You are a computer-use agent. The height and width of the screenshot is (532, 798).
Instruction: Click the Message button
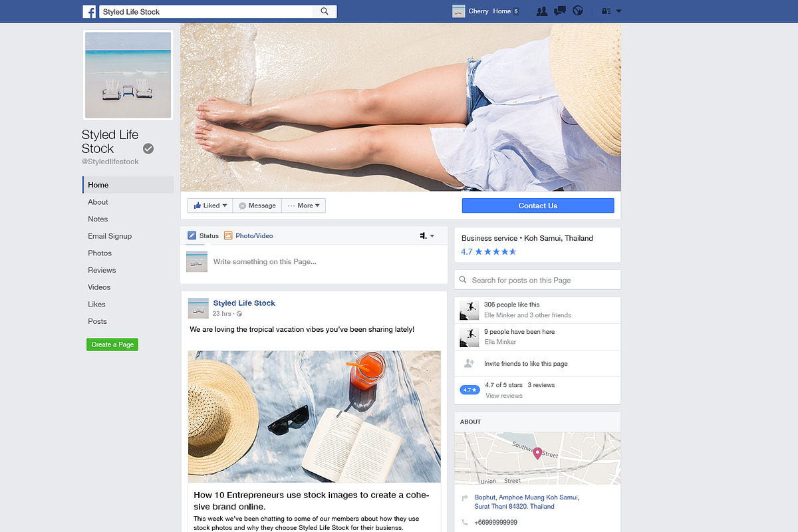(x=257, y=205)
